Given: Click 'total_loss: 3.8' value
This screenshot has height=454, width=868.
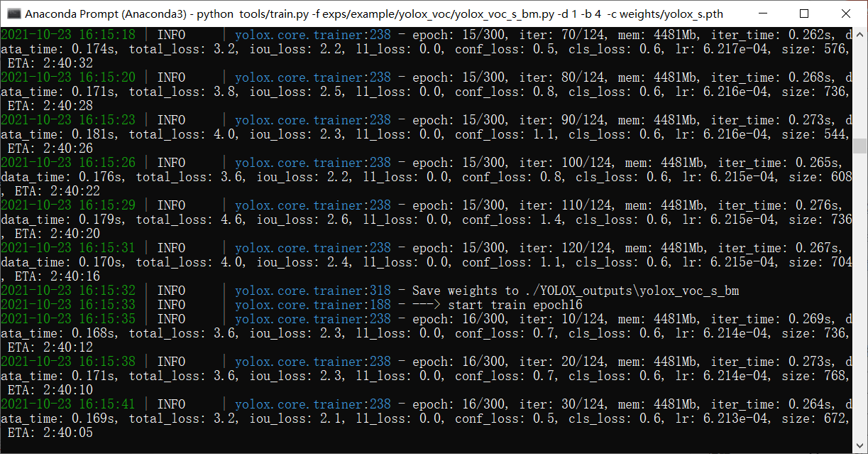Looking at the screenshot, I should pyautogui.click(x=182, y=92).
